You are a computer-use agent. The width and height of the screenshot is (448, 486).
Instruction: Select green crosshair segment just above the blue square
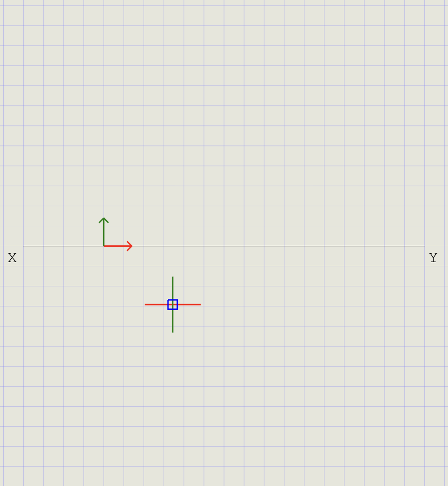pyautogui.click(x=173, y=289)
